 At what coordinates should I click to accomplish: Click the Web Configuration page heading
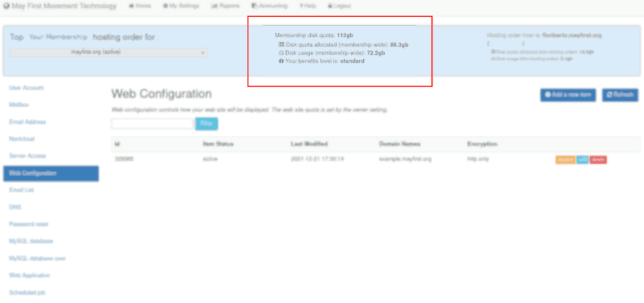point(161,94)
